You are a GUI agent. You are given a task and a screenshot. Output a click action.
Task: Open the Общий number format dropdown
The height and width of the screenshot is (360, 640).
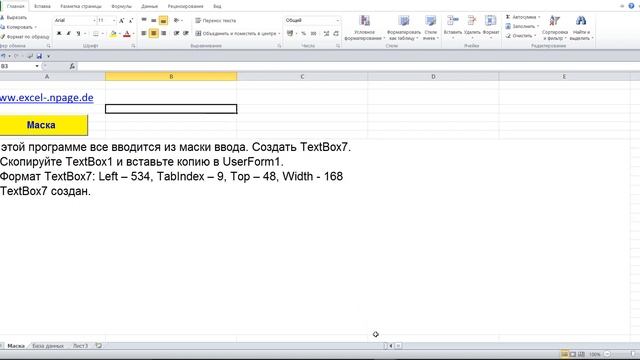pos(338,20)
